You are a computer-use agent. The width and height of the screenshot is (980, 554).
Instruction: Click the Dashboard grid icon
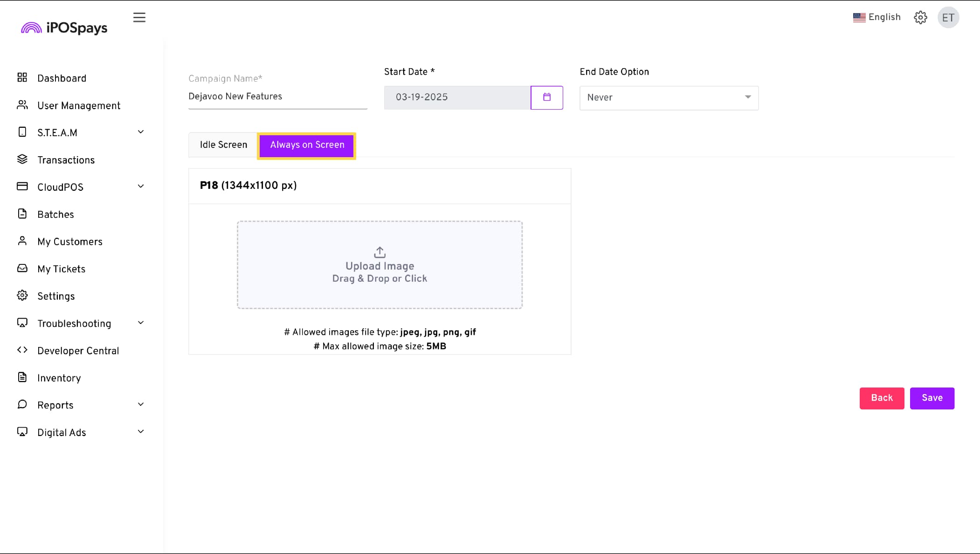click(22, 77)
